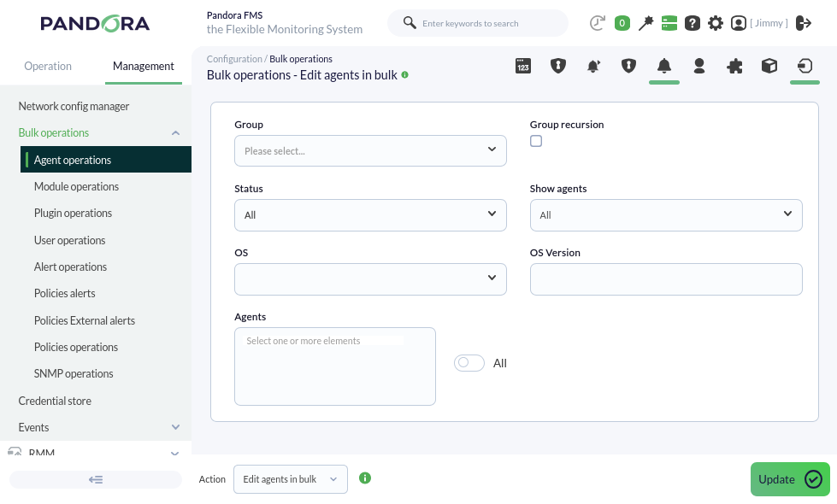Tick the Group recursion checkbox
Screen dimensions: 837x504
[536, 141]
